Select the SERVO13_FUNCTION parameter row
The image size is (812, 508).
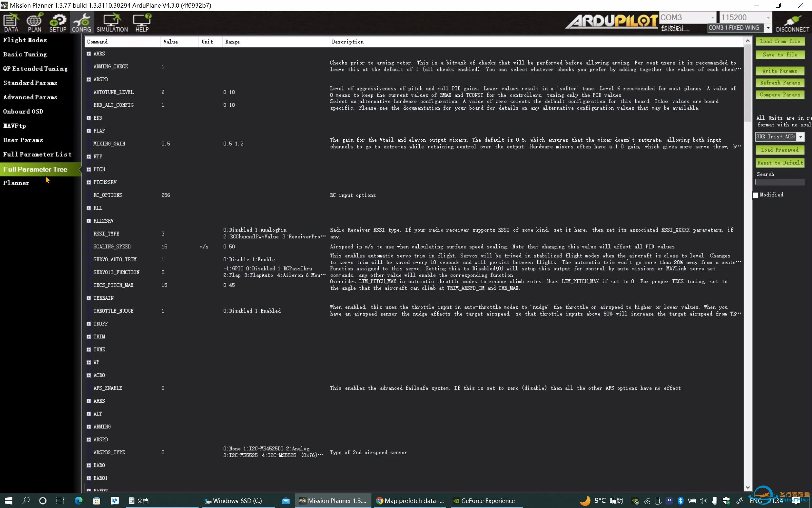click(414, 272)
